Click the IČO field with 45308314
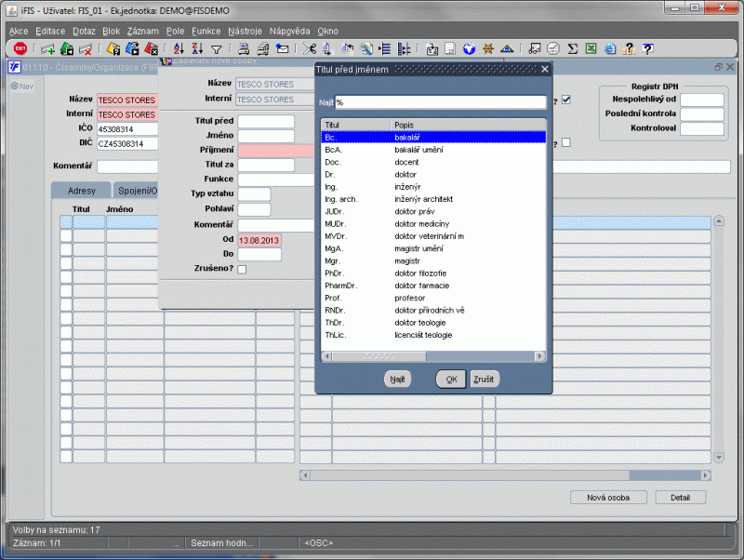This screenshot has height=560, width=744. pos(127,129)
